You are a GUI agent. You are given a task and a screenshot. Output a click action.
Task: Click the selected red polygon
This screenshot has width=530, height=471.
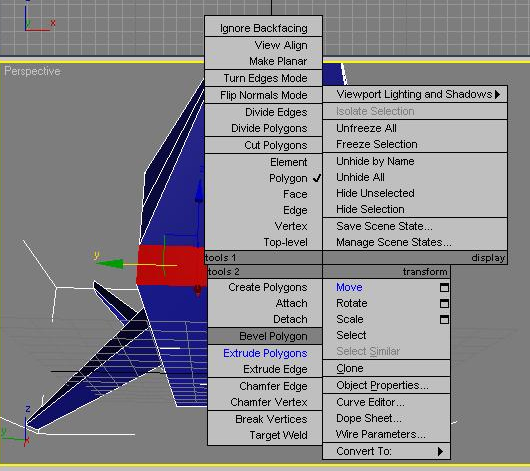pyautogui.click(x=171, y=265)
